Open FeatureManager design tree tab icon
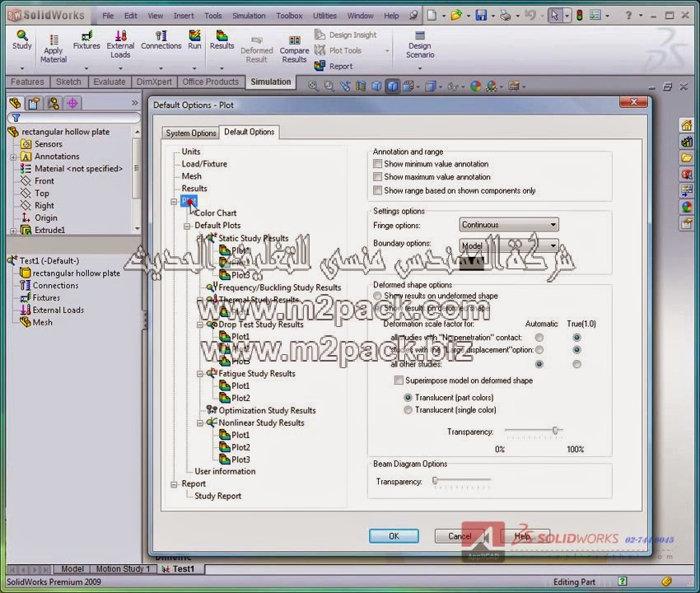This screenshot has width=700, height=593. pos(15,104)
